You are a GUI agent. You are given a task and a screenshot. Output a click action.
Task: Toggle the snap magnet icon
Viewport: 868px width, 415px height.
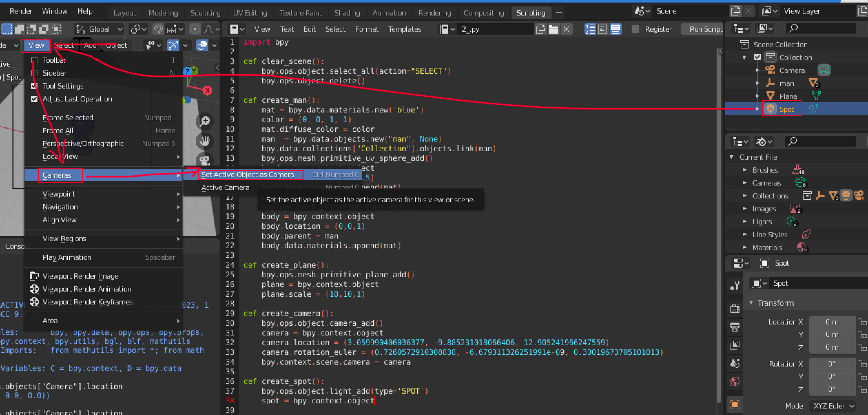pyautogui.click(x=158, y=29)
